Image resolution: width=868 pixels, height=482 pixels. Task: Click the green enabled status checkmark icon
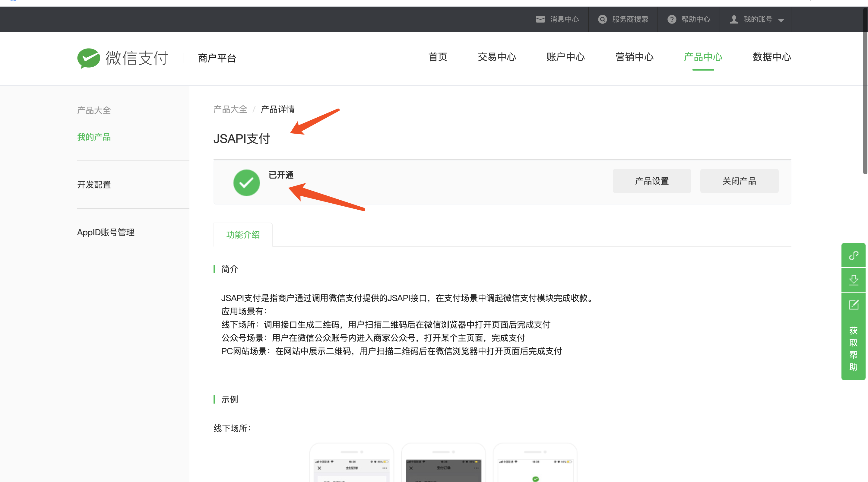click(246, 182)
